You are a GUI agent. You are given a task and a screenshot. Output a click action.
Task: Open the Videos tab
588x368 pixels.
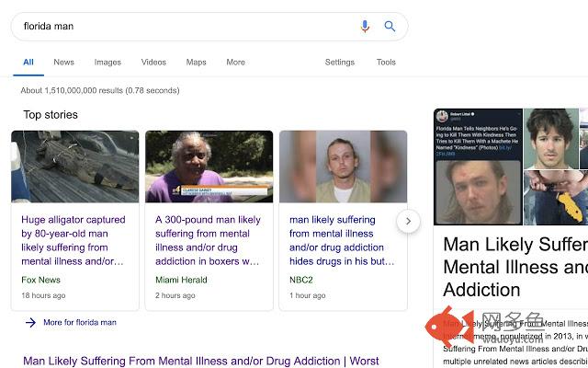(x=153, y=63)
